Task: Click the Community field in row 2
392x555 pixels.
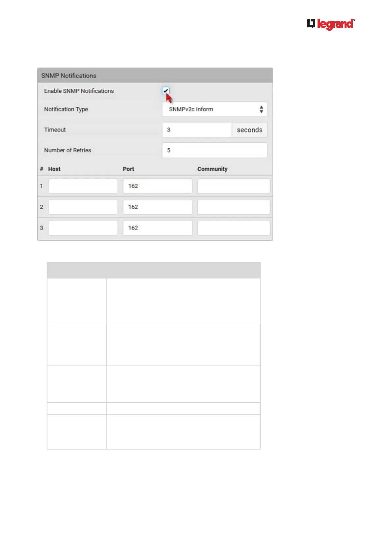Action: (234, 207)
